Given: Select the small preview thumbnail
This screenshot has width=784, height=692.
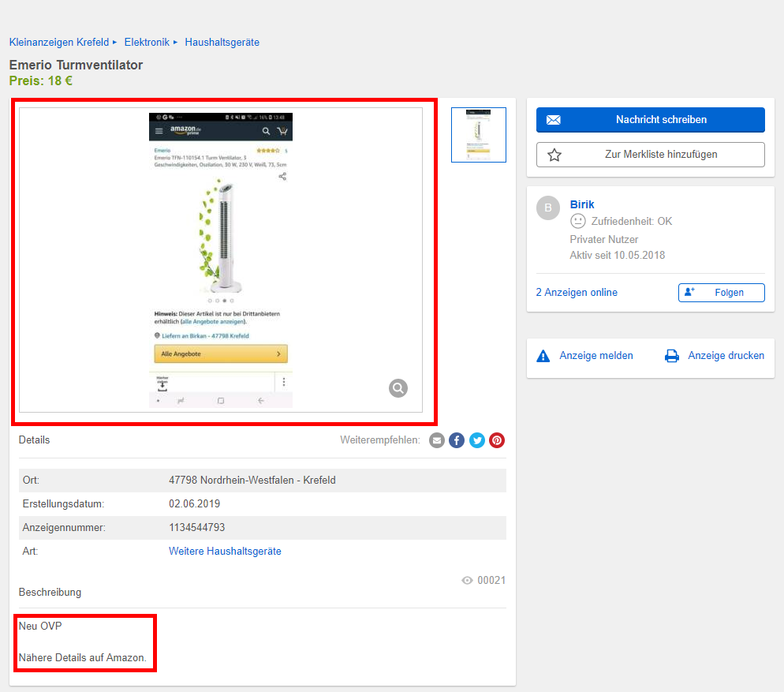Looking at the screenshot, I should point(479,135).
